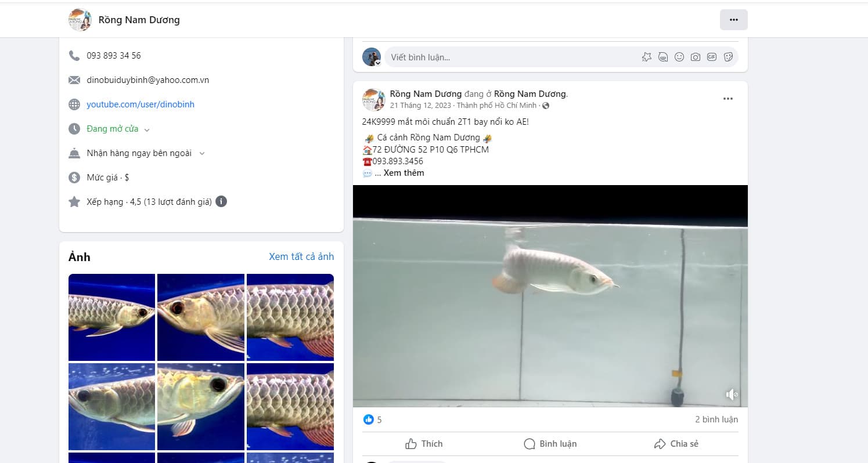Attach a photo using the camera icon
The height and width of the screenshot is (463, 868).
tap(696, 57)
